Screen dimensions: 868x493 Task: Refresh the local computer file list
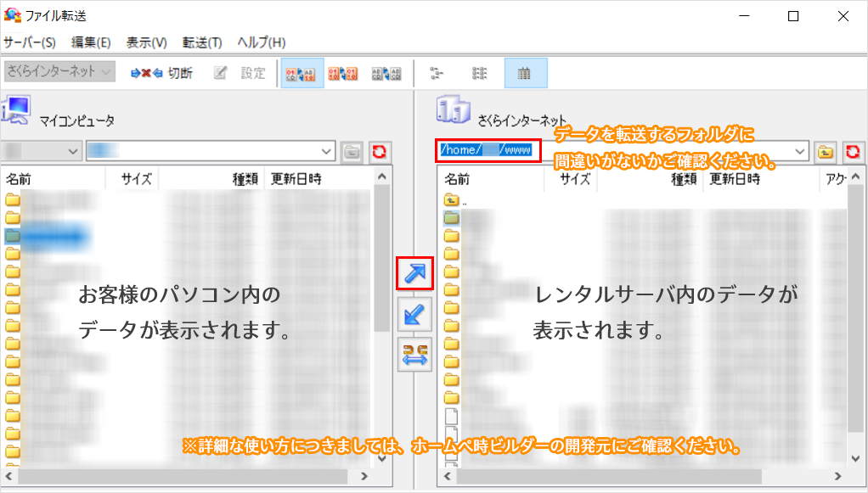click(x=379, y=151)
